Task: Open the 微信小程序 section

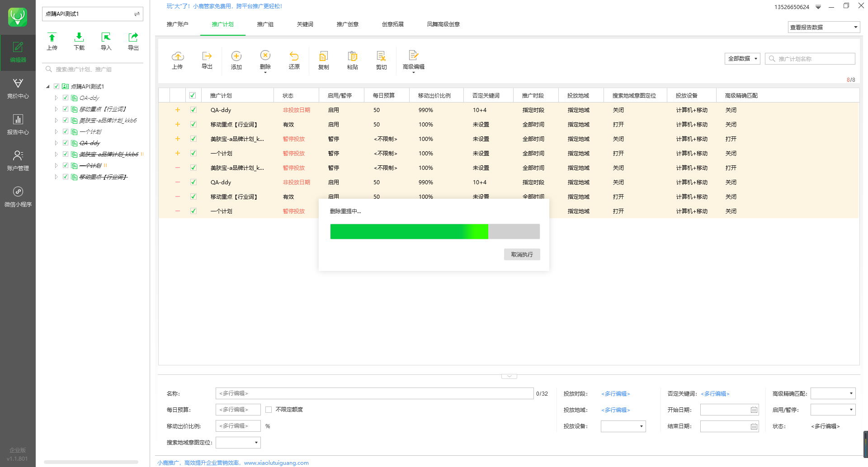Action: [18, 197]
